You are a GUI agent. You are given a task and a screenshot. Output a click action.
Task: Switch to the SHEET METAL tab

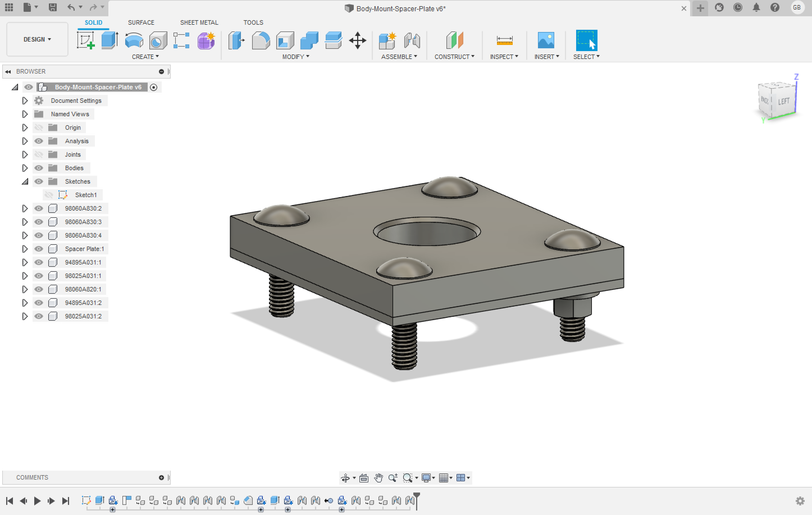pyautogui.click(x=198, y=22)
